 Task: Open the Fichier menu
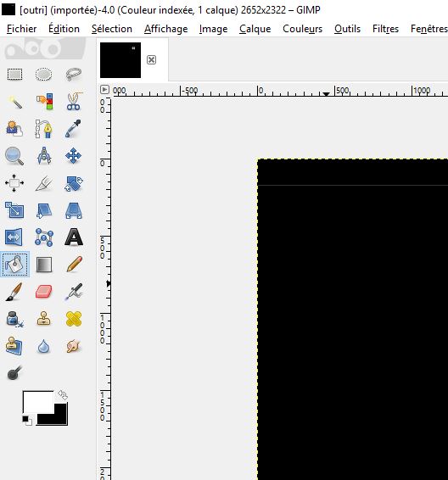(22, 29)
